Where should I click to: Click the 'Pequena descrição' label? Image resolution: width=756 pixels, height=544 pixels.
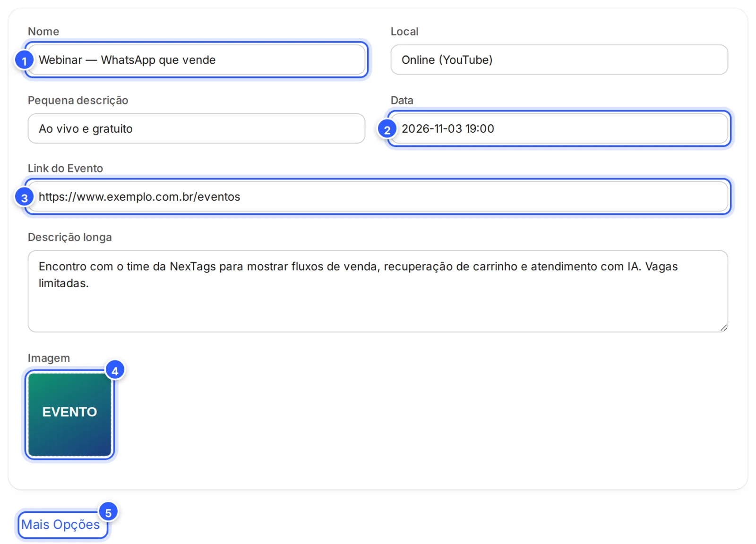coord(78,101)
